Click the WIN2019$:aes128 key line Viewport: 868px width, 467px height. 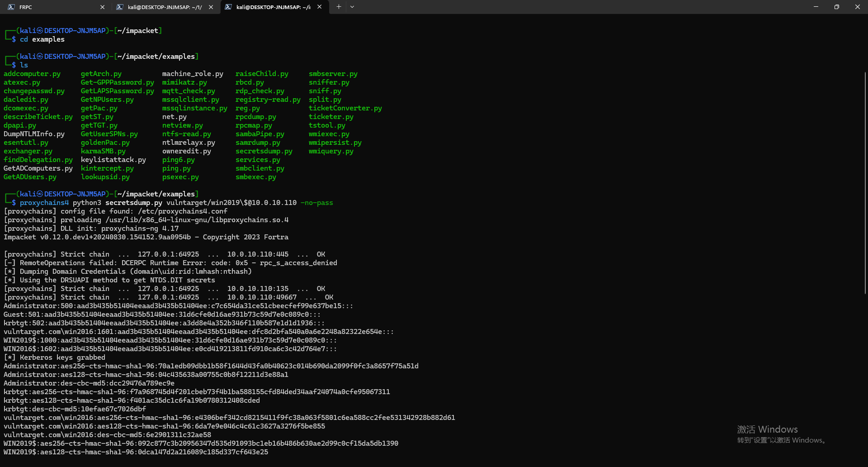[136, 452]
